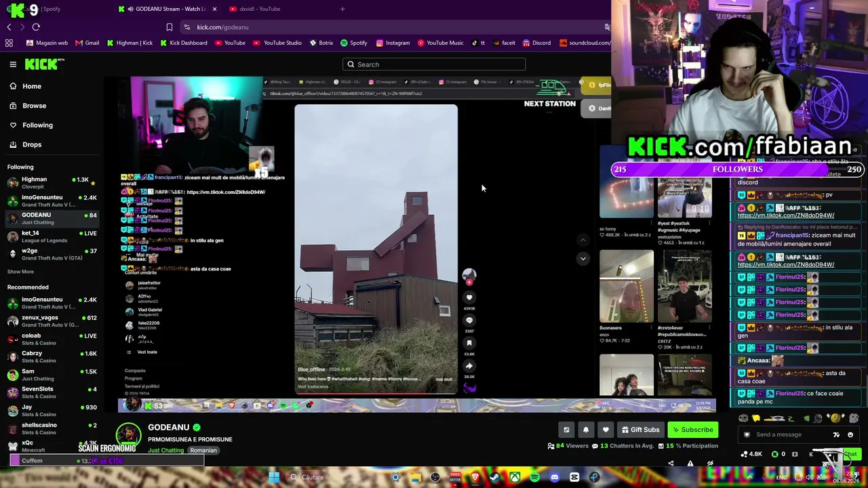Open the browser start page grid icon

coord(9,43)
